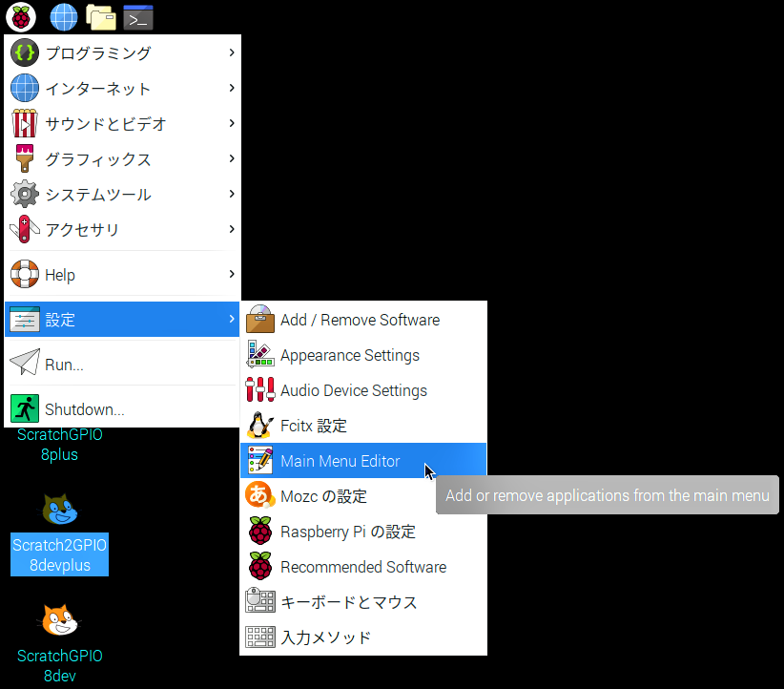
Task: Expand the サウンドとビデオ submenu arrow
Action: (232, 123)
